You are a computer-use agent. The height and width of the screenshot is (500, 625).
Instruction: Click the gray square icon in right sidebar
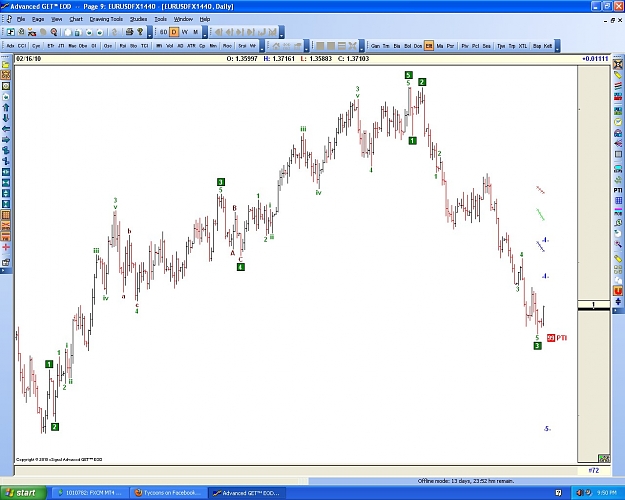point(618,154)
